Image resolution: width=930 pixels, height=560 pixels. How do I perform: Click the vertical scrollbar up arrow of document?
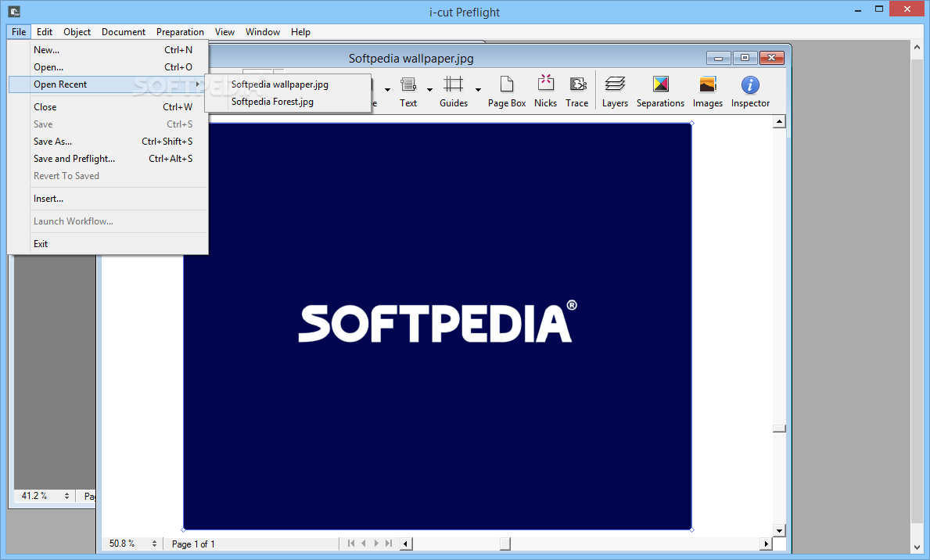pos(779,121)
